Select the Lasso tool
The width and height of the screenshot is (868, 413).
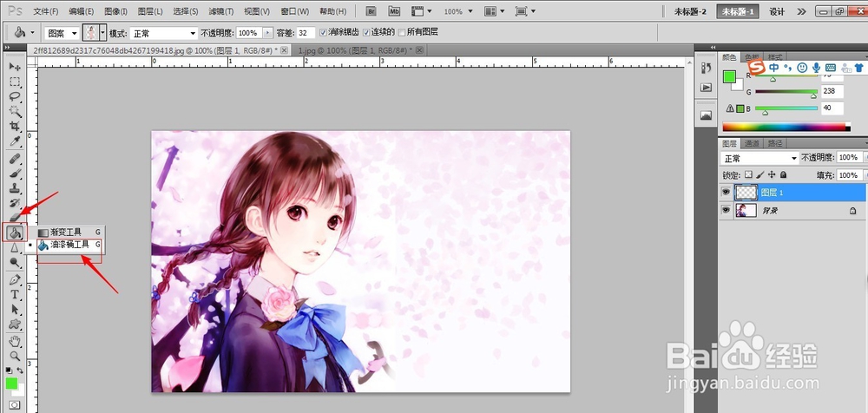pos(15,97)
